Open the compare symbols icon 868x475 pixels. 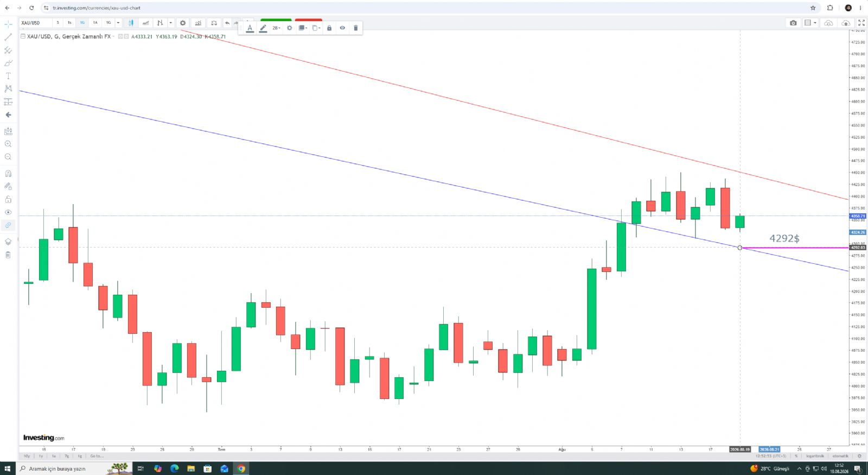point(214,23)
